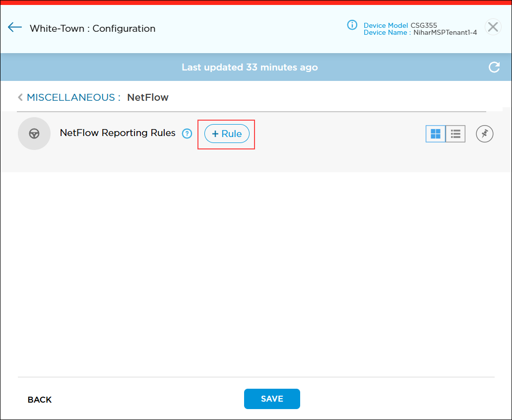Pin the NetFlow Reporting Rules panel

(x=484, y=134)
